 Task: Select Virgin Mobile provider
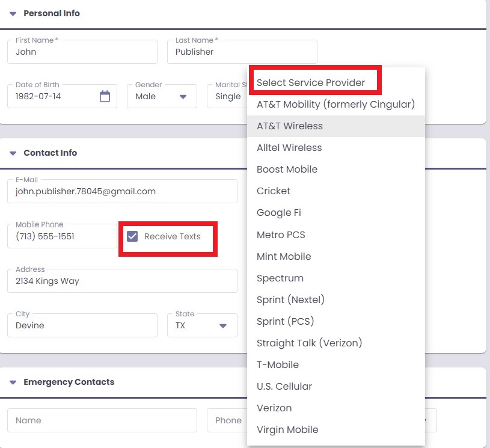click(x=336, y=430)
